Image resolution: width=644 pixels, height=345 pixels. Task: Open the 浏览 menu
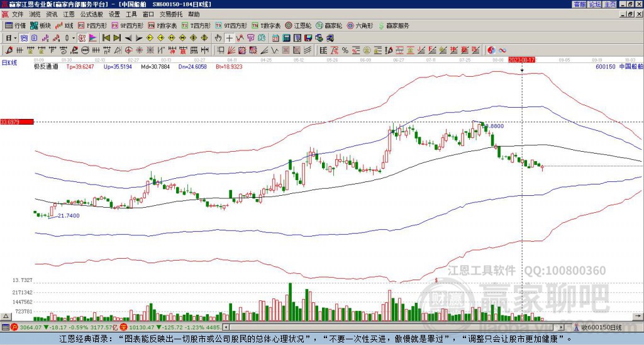[x=35, y=14]
